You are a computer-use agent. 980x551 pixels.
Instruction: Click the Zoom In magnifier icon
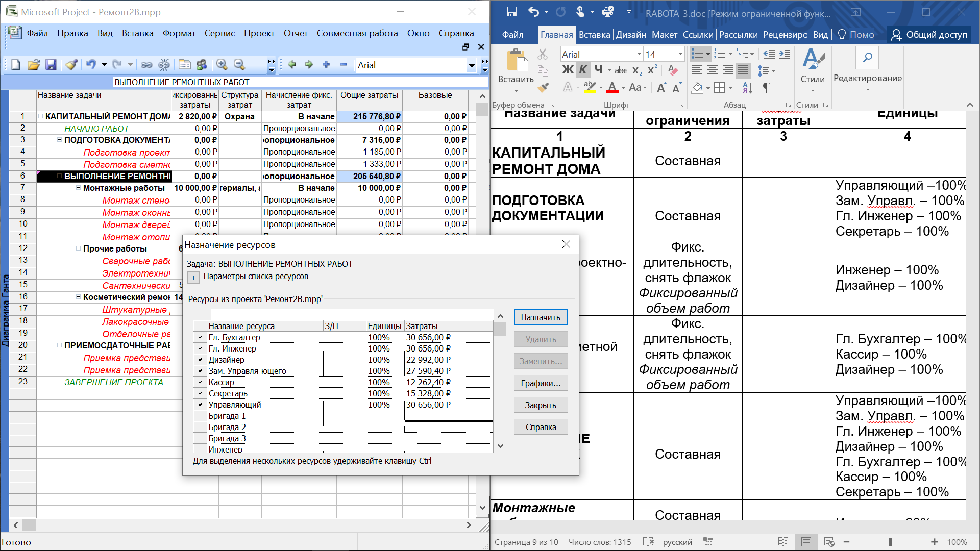222,65
